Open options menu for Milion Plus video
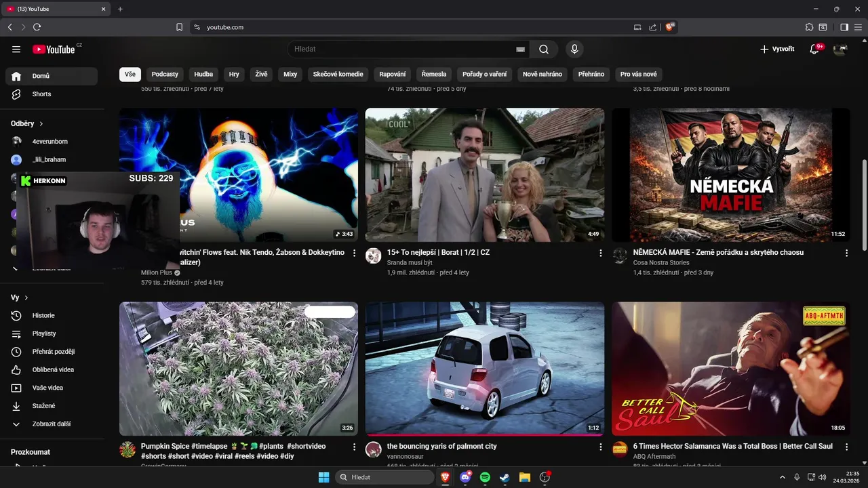Viewport: 868px width, 488px height. (354, 253)
